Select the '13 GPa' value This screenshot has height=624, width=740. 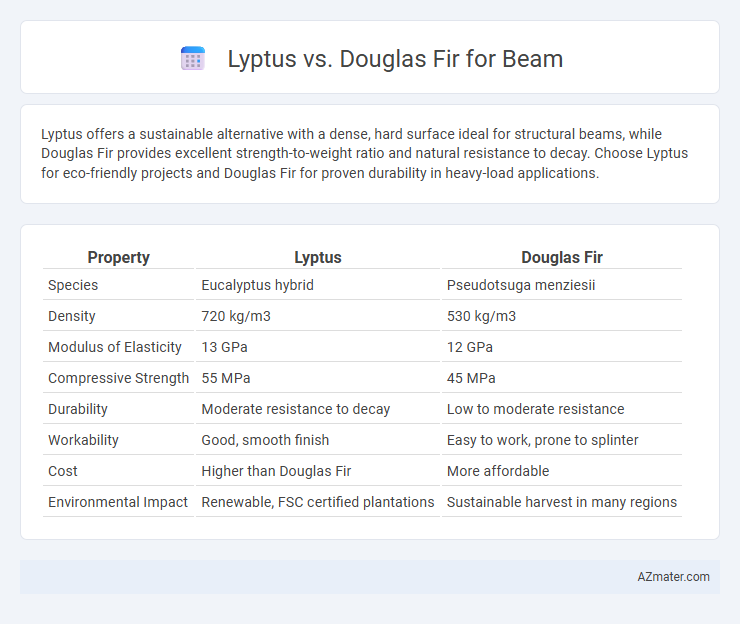(x=225, y=347)
